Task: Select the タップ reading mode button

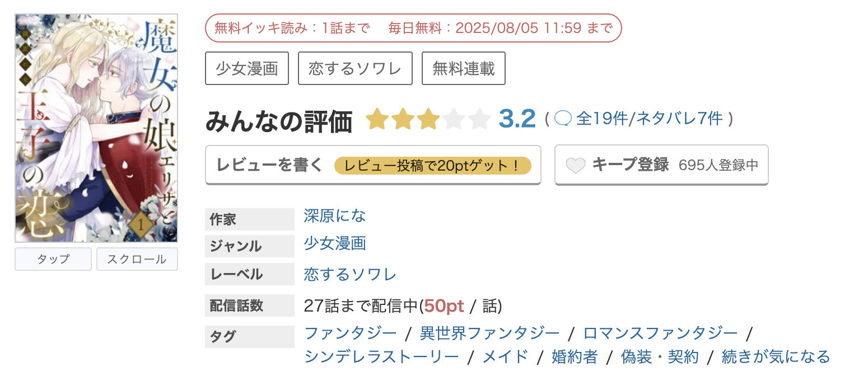Action: [x=53, y=259]
